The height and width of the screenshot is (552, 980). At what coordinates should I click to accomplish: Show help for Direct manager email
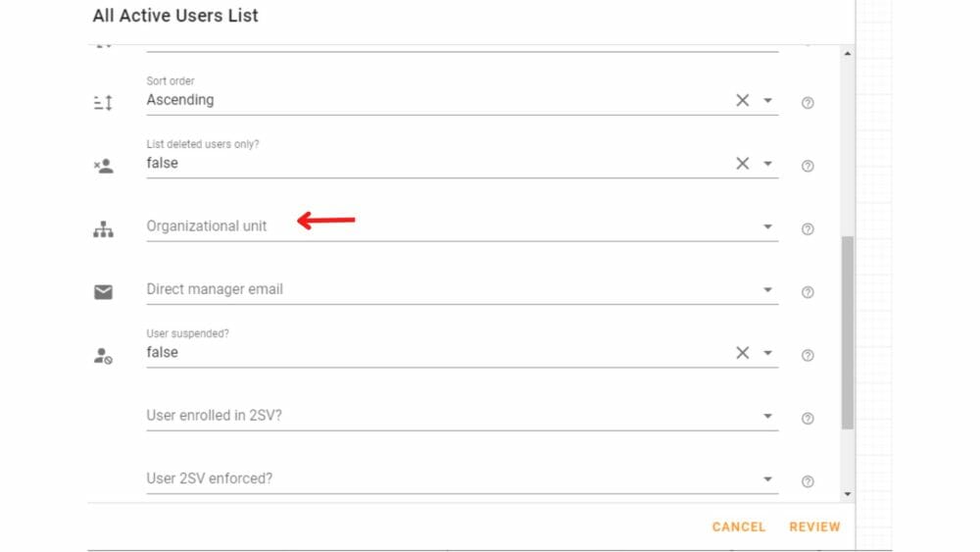tap(808, 292)
